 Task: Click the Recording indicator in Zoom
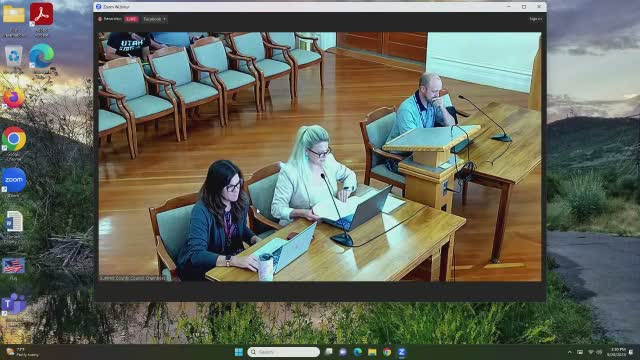point(109,19)
